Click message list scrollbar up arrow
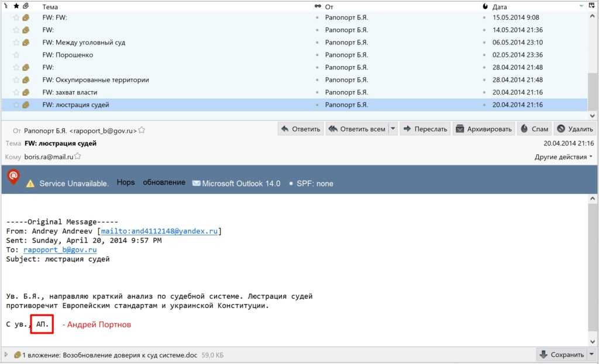The width and height of the screenshot is (599, 364). (592, 16)
